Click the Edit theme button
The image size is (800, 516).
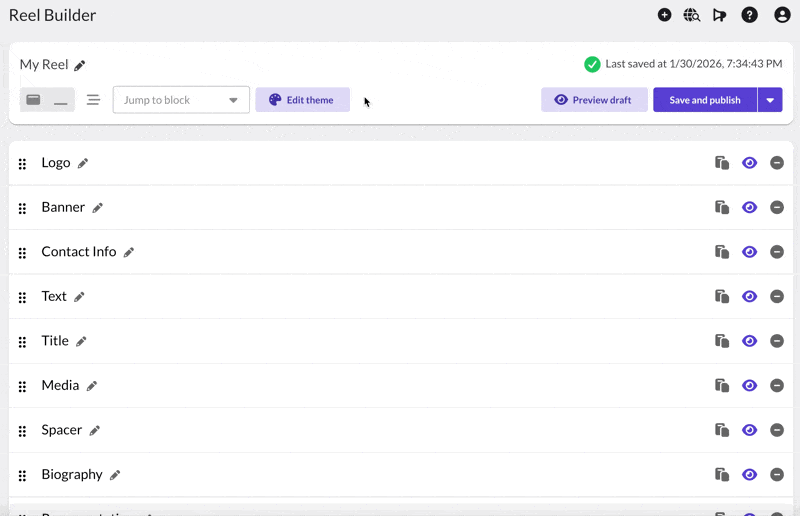tap(303, 100)
